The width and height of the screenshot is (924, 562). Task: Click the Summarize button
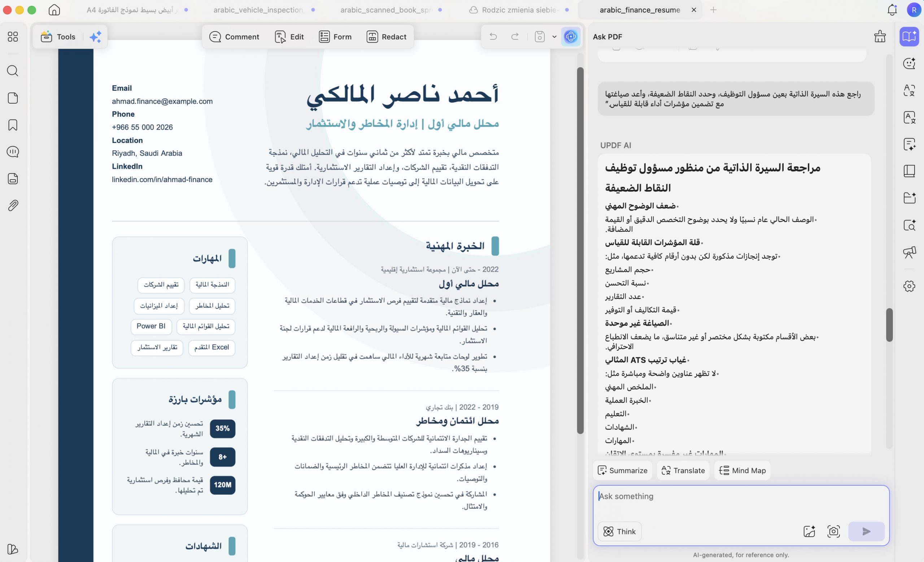623,471
